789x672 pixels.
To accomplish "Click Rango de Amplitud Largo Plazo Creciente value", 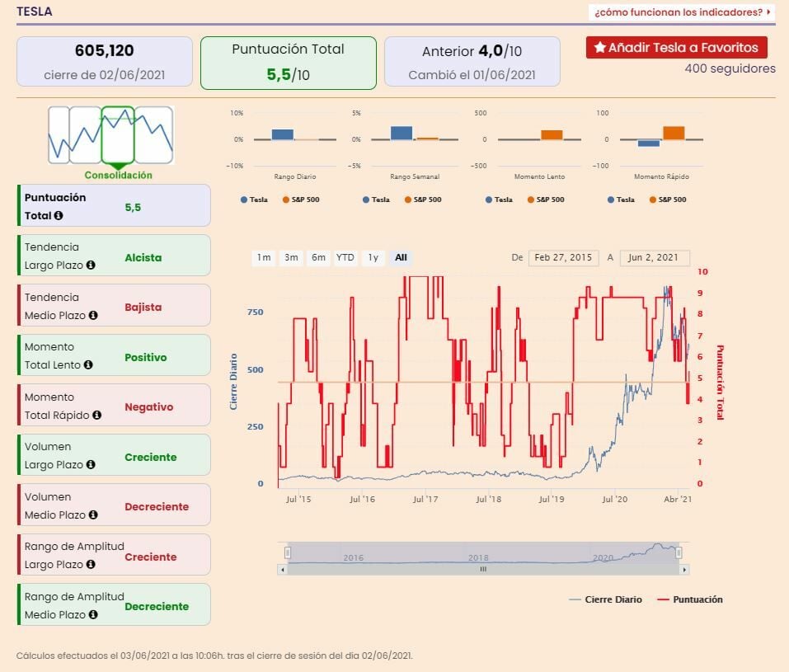I will (x=151, y=557).
